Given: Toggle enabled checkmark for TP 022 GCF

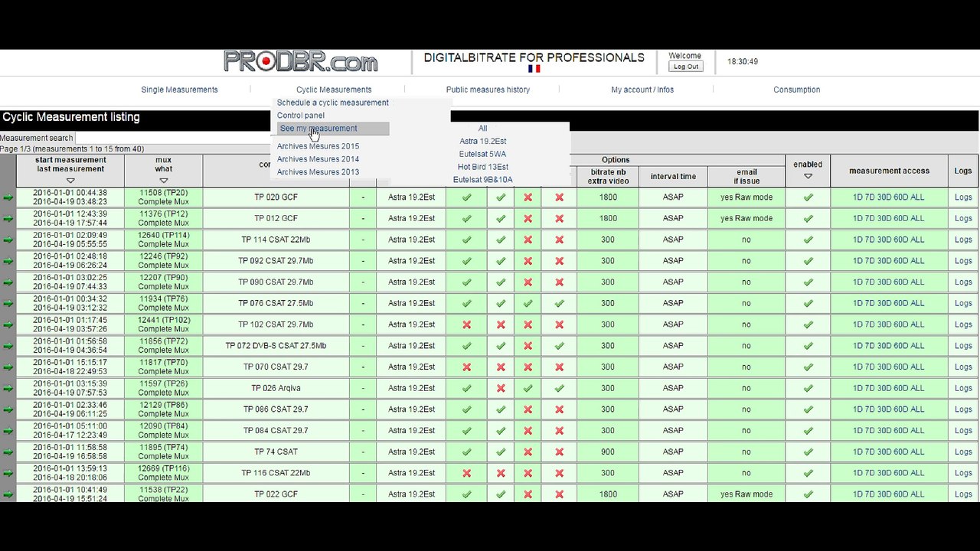Looking at the screenshot, I should [808, 494].
